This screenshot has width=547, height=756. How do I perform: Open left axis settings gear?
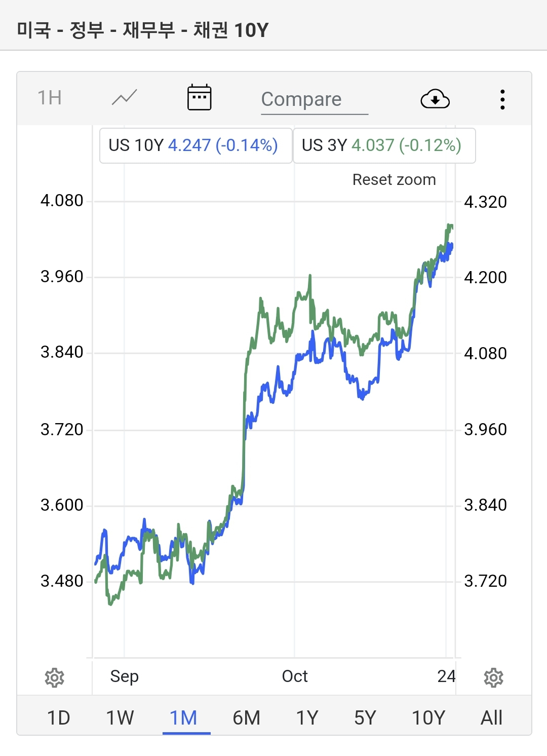(x=55, y=677)
